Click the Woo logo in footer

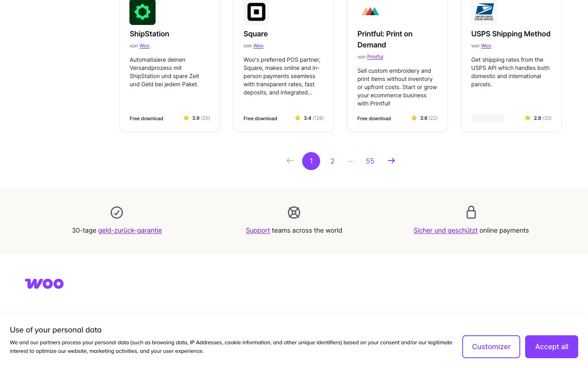pos(44,283)
